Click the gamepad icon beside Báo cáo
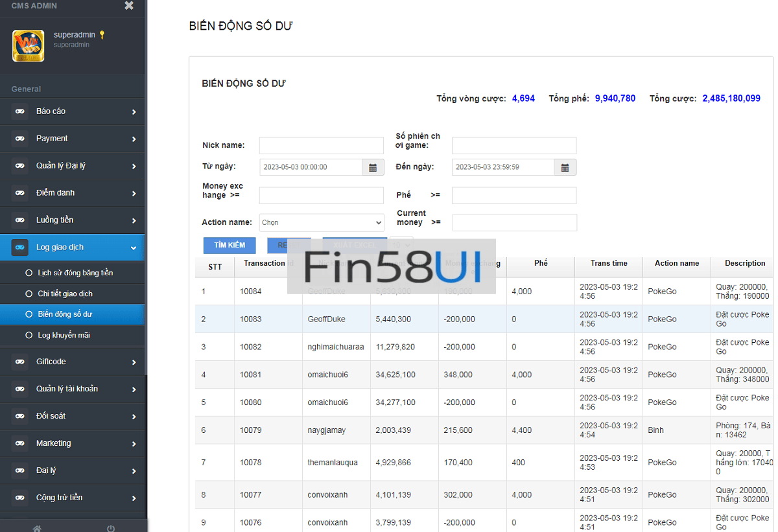 click(x=20, y=111)
